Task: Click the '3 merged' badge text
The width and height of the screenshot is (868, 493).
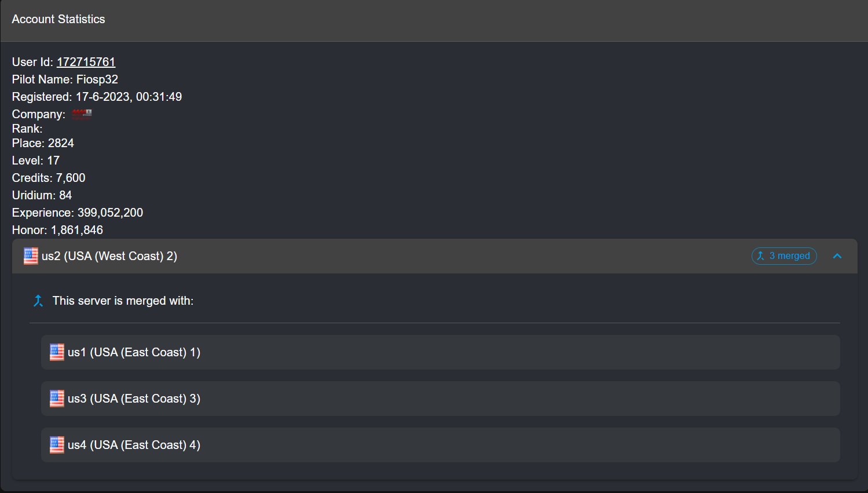Action: [x=789, y=256]
